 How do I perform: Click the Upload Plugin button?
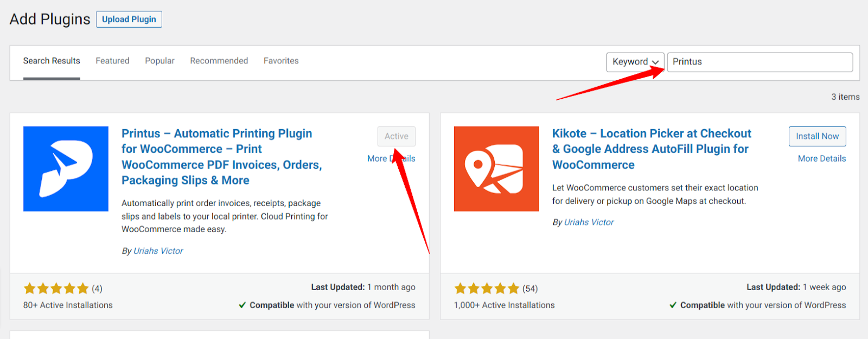click(129, 20)
